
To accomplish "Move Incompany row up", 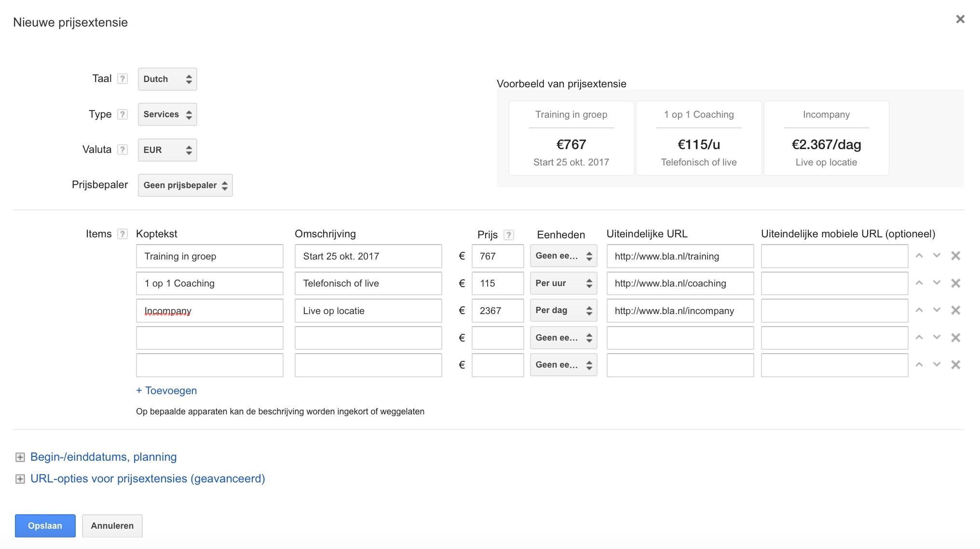I will [x=919, y=310].
